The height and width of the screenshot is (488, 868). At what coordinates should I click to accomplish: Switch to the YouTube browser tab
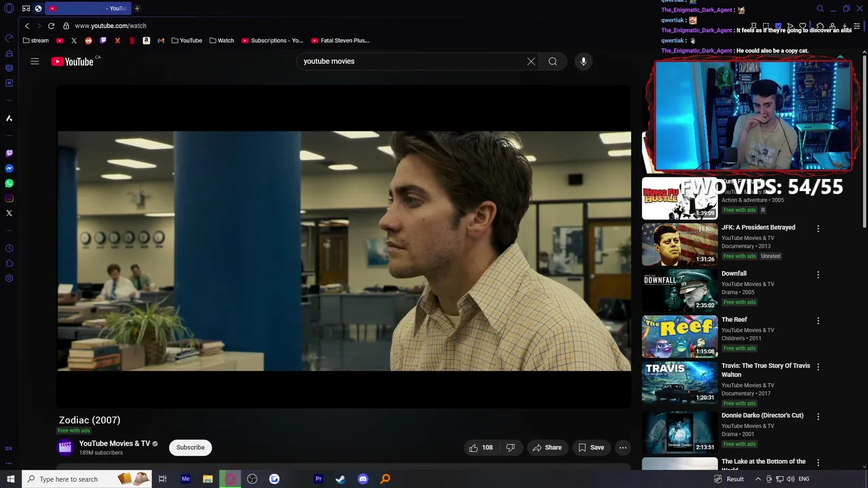87,8
